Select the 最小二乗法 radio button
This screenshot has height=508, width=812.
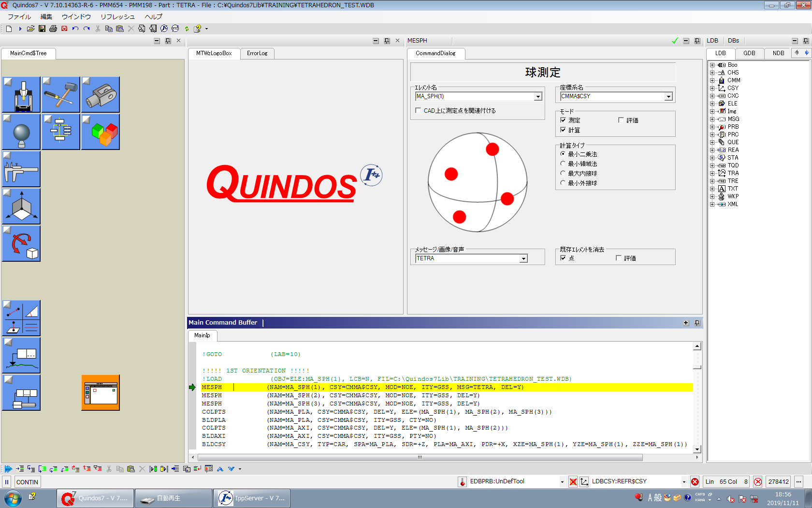click(x=563, y=154)
